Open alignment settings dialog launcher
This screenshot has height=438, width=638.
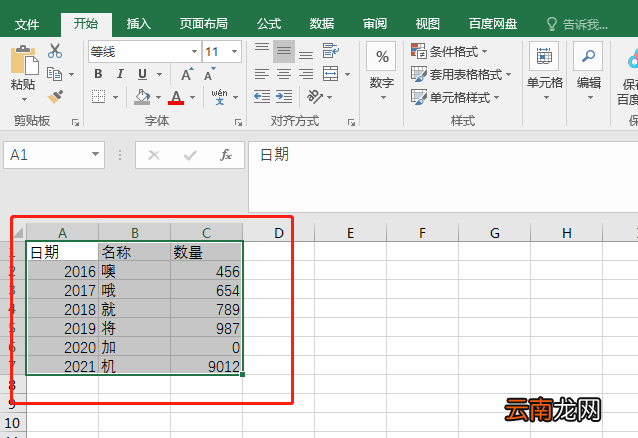coord(352,122)
